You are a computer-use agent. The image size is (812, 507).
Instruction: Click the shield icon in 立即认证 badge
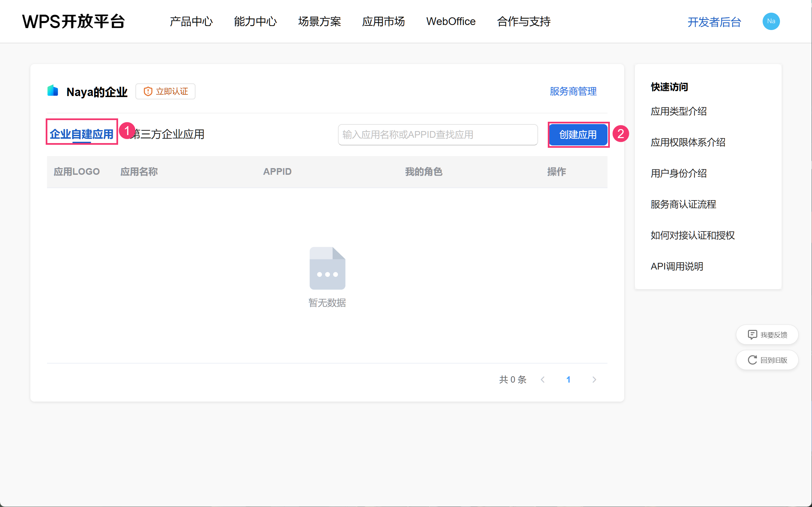(x=148, y=91)
